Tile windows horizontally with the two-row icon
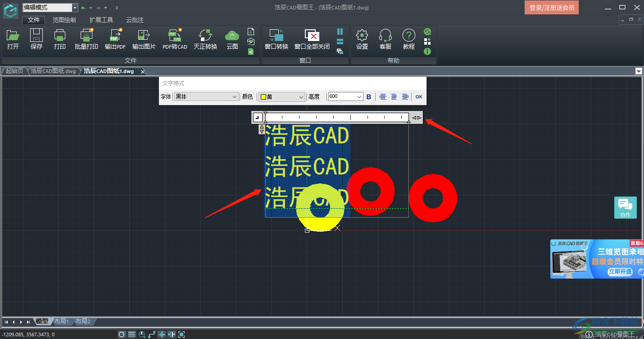 [340, 41]
